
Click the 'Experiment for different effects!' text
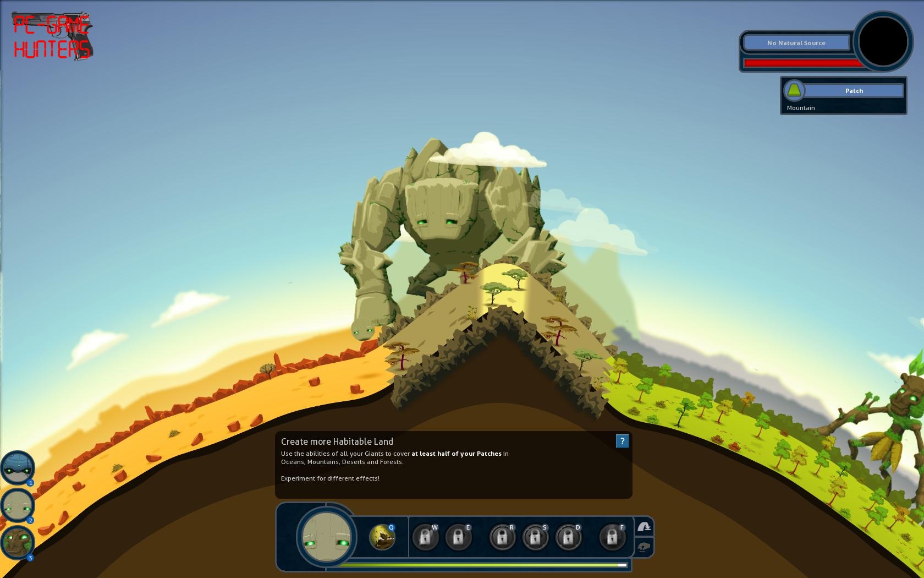pos(330,478)
